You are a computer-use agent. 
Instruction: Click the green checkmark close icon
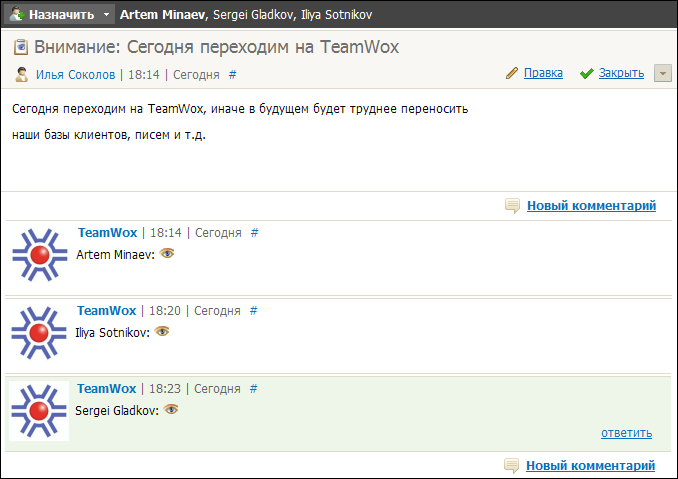586,73
